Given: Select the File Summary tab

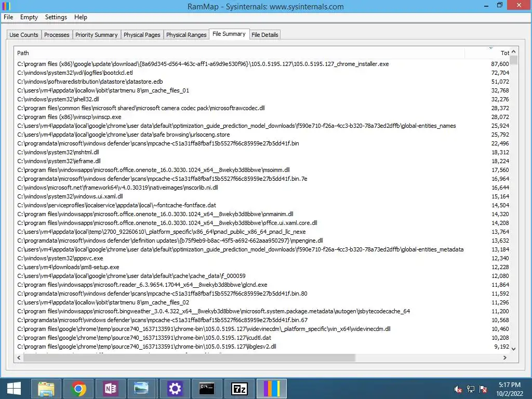Looking at the screenshot, I should click(229, 34).
